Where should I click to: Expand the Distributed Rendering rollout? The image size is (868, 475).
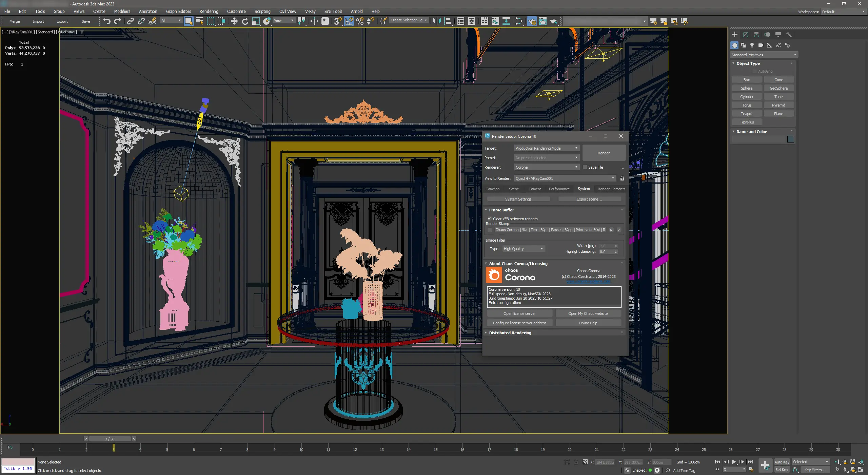[x=510, y=333]
